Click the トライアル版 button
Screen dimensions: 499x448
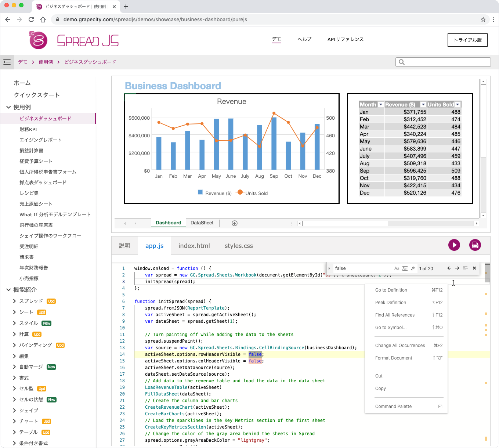(467, 40)
